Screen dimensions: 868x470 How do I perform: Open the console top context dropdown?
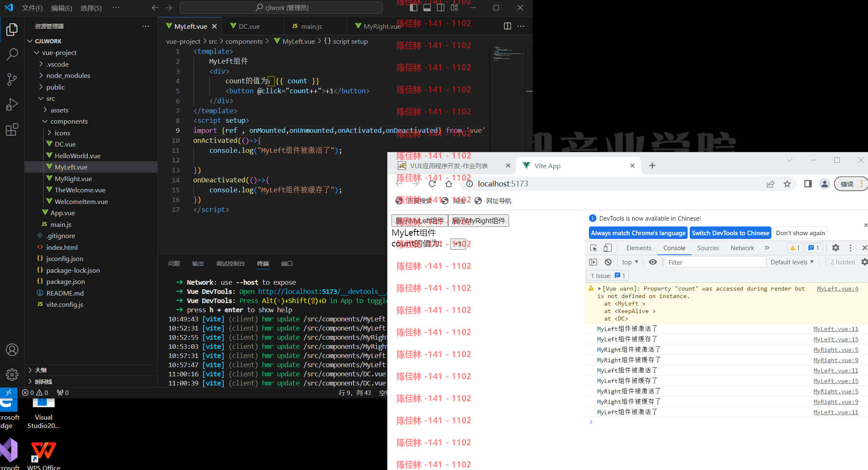click(630, 262)
